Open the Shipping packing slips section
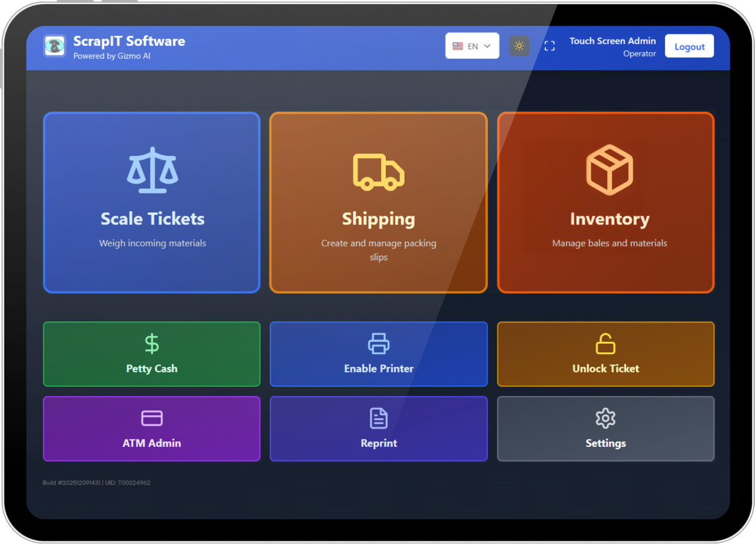 point(378,202)
